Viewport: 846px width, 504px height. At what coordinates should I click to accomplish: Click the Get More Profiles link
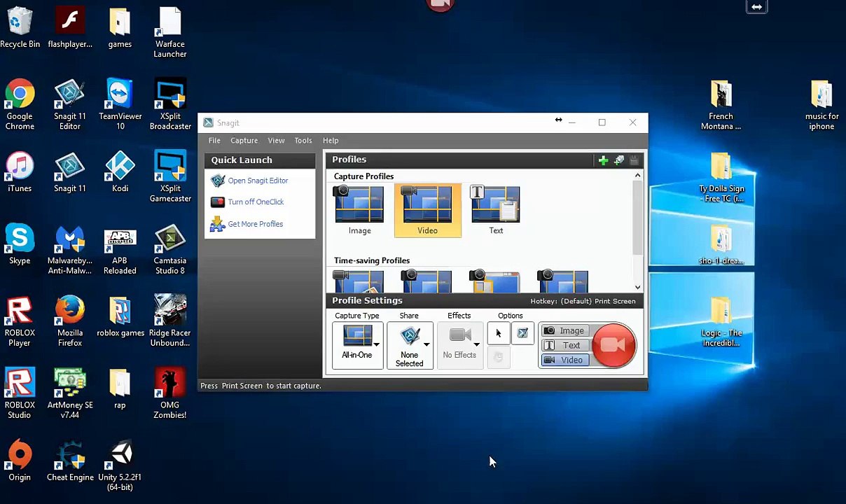[255, 224]
